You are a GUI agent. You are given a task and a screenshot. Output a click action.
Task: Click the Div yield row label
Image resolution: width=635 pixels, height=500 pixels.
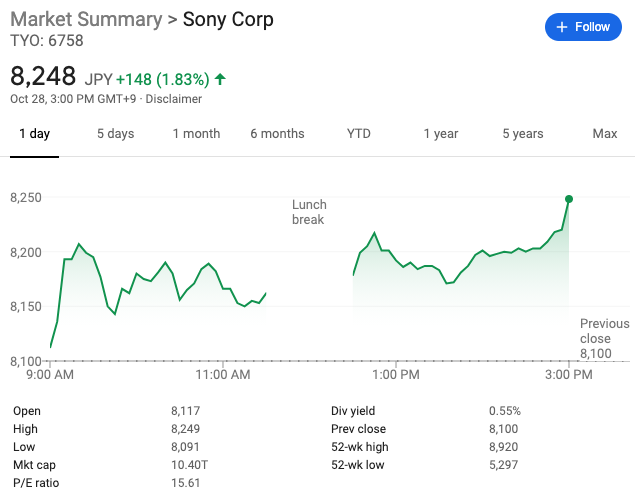pos(353,411)
